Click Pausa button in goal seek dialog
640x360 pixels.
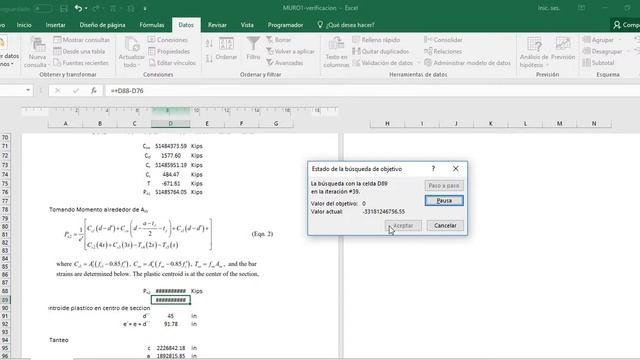point(444,200)
